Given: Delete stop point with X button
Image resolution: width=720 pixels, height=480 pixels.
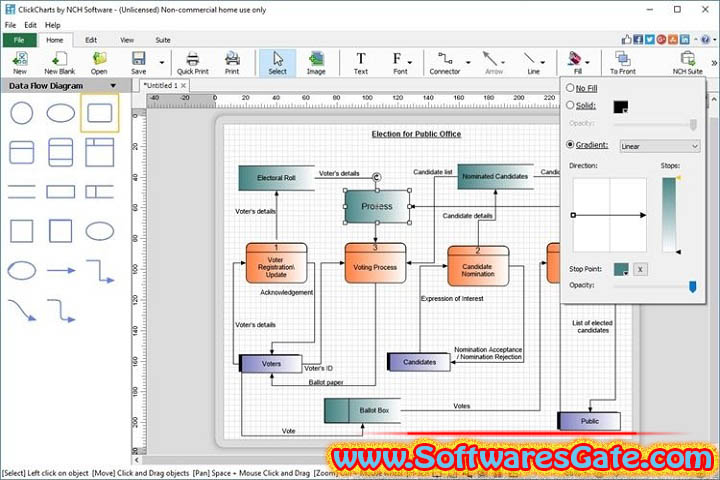Looking at the screenshot, I should [x=640, y=270].
